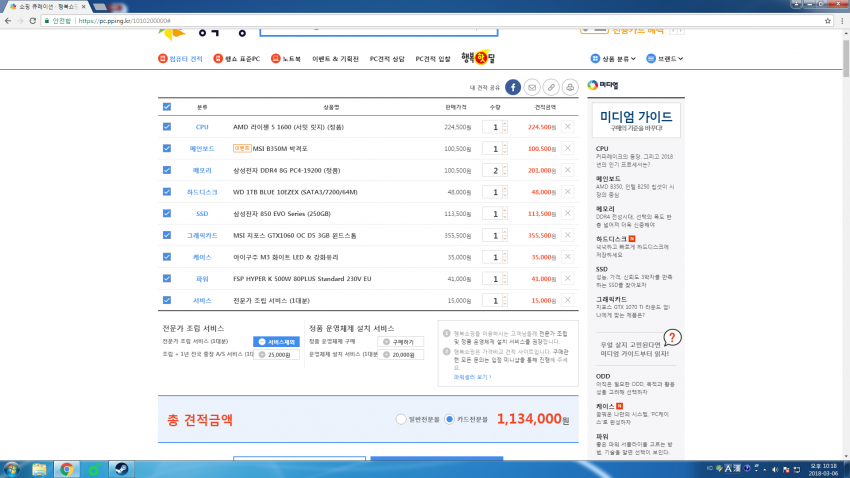Screen dimensions: 850x478
Task: Expand the 상품 분류 dropdown
Action: coord(613,59)
